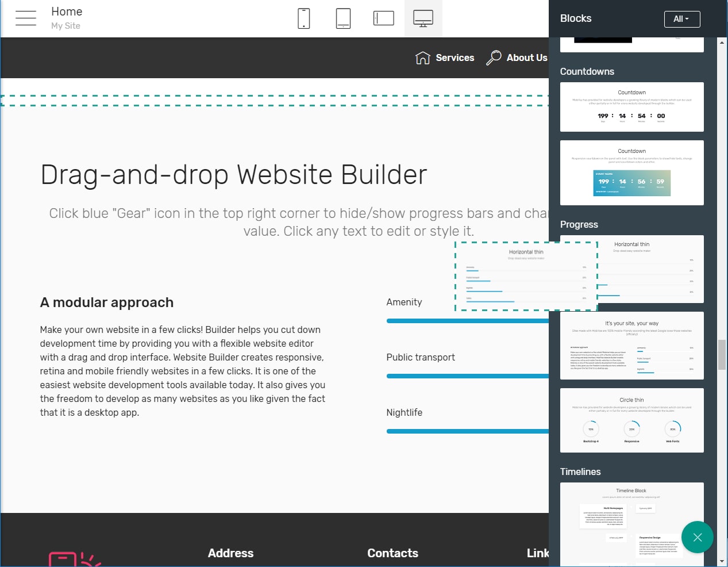The height and width of the screenshot is (567, 728).
Task: Expand the Countdowns section header
Action: coord(587,71)
